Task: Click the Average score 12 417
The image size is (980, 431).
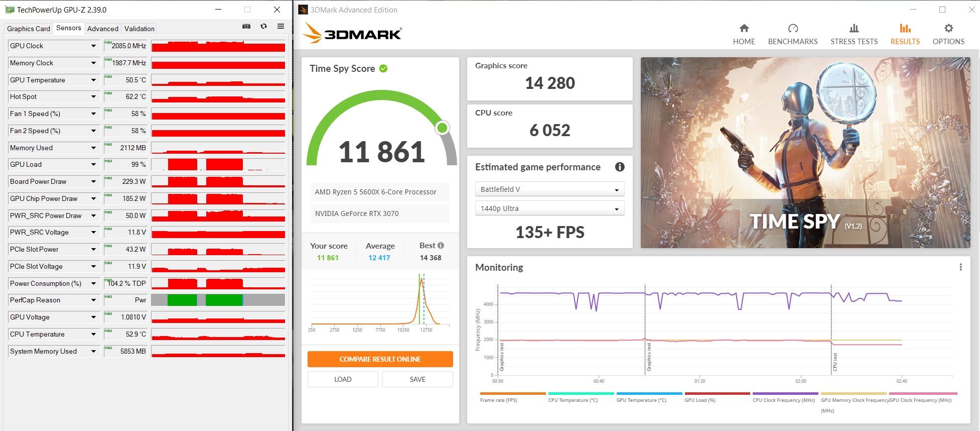Action: pyautogui.click(x=379, y=258)
